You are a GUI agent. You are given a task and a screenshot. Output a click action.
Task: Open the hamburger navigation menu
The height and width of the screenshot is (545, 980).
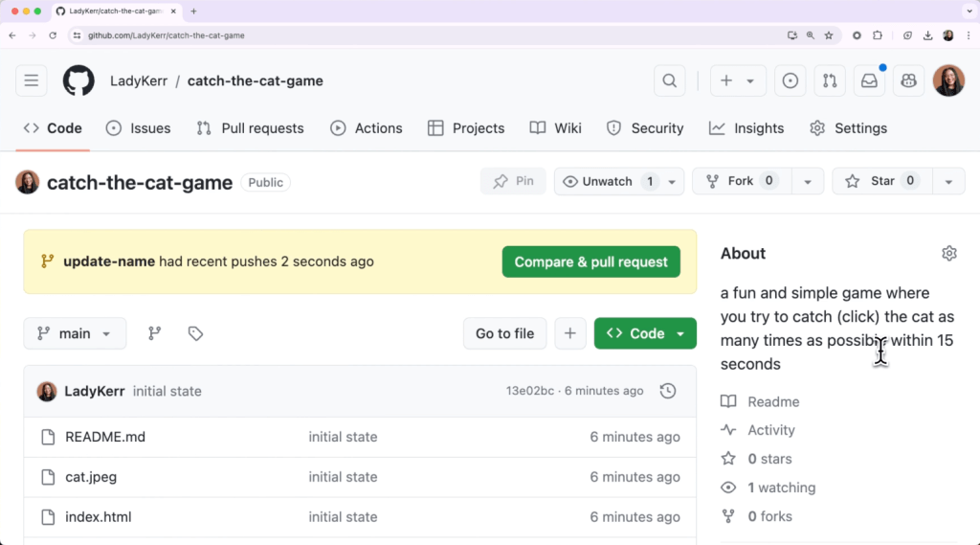pos(32,81)
